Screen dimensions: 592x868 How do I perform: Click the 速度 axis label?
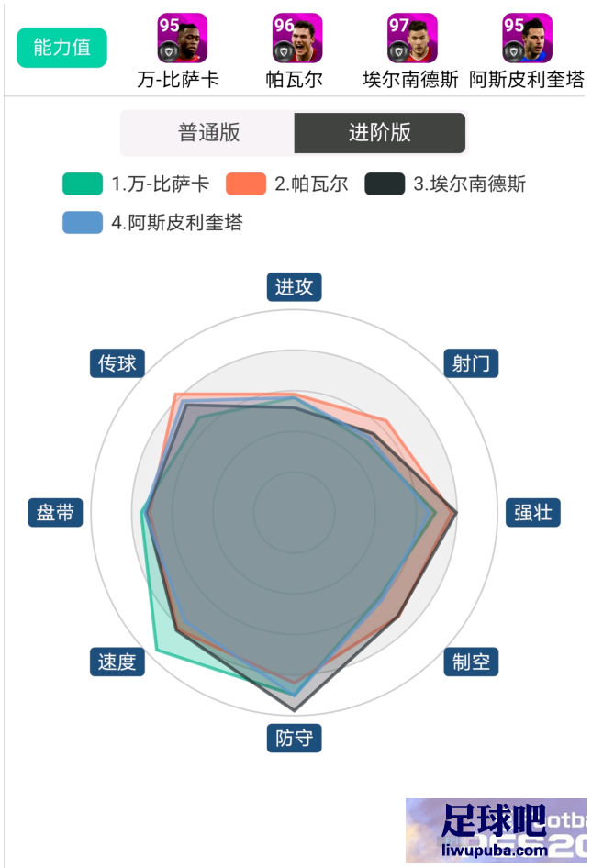[x=117, y=662]
